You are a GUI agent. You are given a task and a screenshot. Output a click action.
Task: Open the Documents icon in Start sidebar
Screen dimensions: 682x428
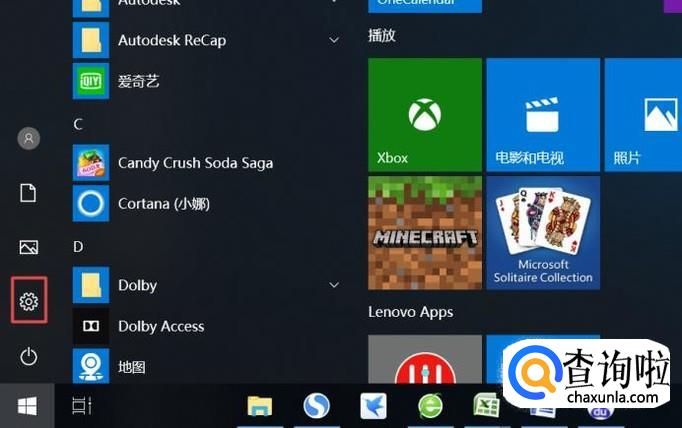(x=28, y=193)
